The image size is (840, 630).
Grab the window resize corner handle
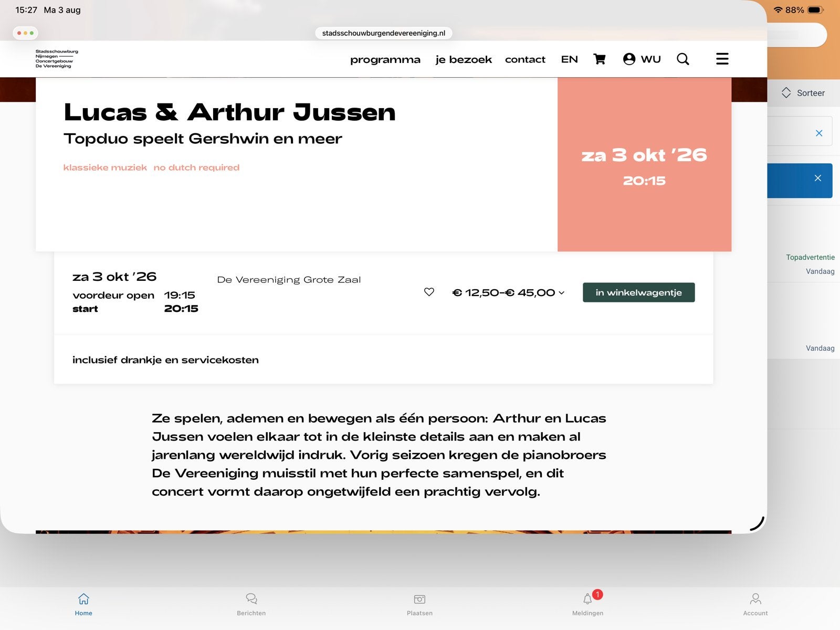[x=757, y=523]
